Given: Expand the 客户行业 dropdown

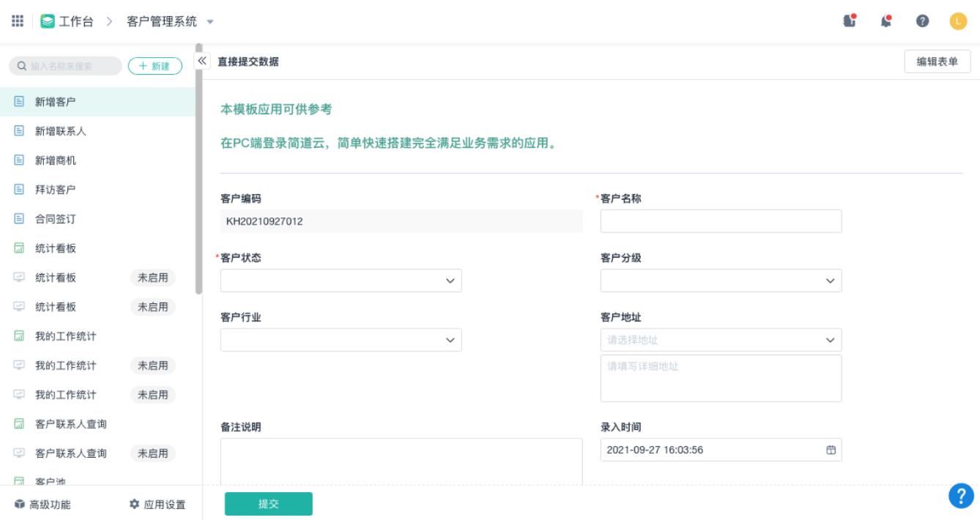Looking at the screenshot, I should tap(341, 340).
